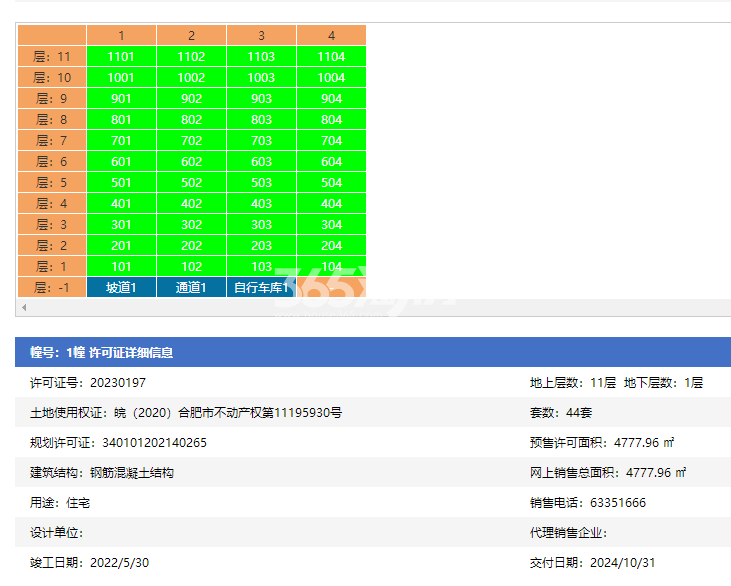Click the 层: 6 row header

(x=52, y=161)
